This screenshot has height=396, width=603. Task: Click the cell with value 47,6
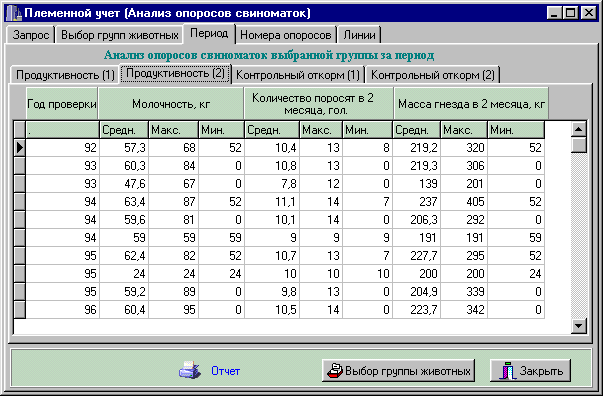pos(124,184)
